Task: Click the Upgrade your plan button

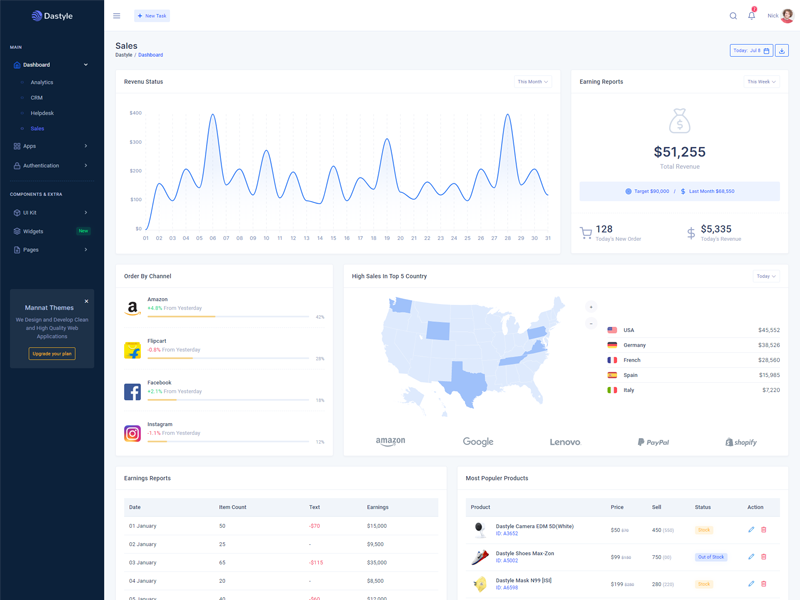Action: pyautogui.click(x=52, y=354)
